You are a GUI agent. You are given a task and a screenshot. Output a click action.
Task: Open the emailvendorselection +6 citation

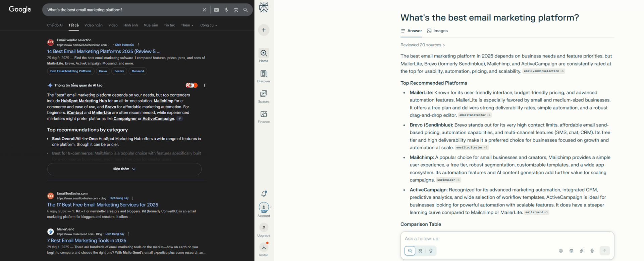544,71
